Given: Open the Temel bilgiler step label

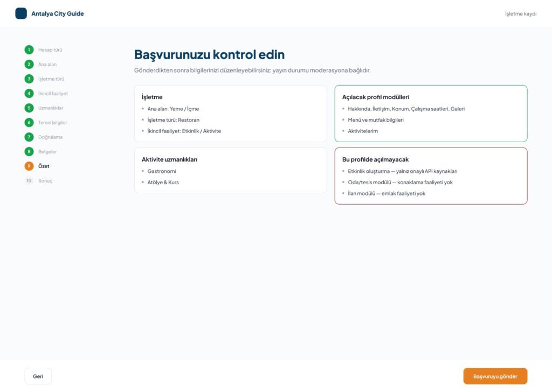Looking at the screenshot, I should (x=52, y=123).
